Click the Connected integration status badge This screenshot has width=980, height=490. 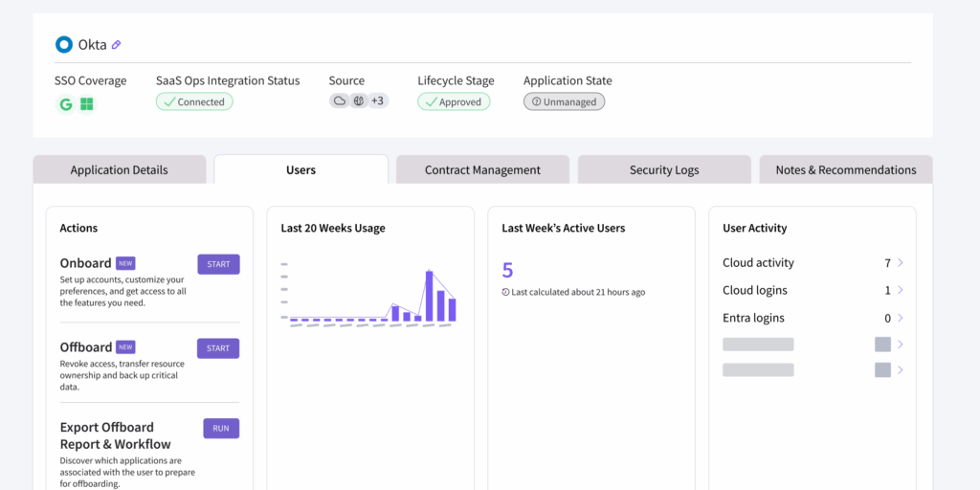194,101
